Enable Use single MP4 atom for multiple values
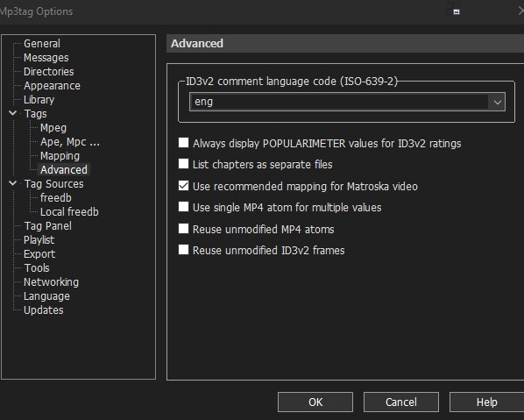 183,207
